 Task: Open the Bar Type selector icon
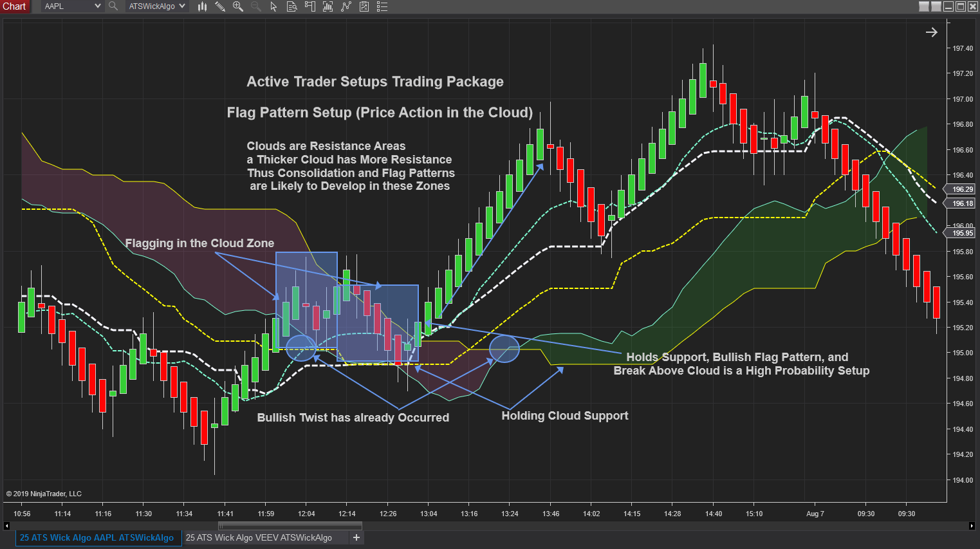point(327,6)
